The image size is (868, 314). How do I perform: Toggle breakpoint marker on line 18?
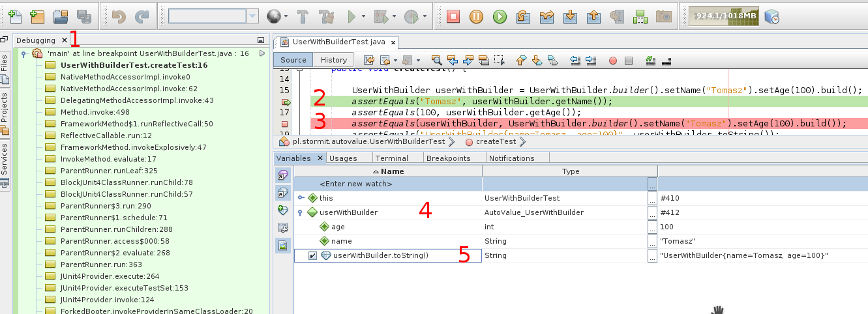tap(285, 123)
